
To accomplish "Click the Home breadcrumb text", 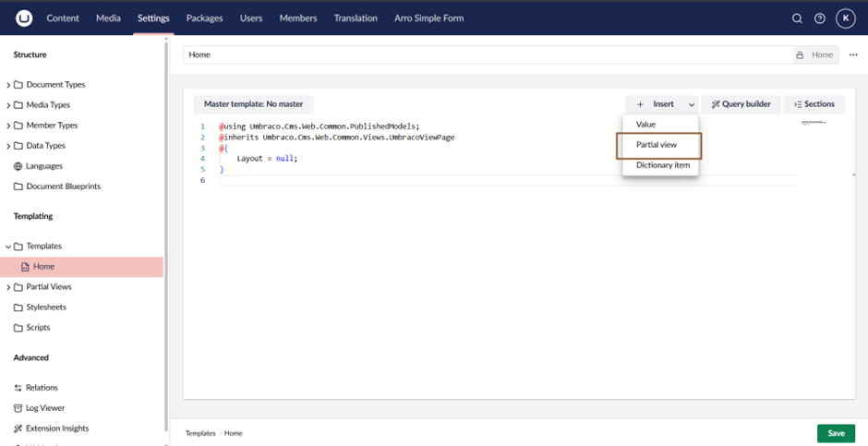I will coord(233,433).
